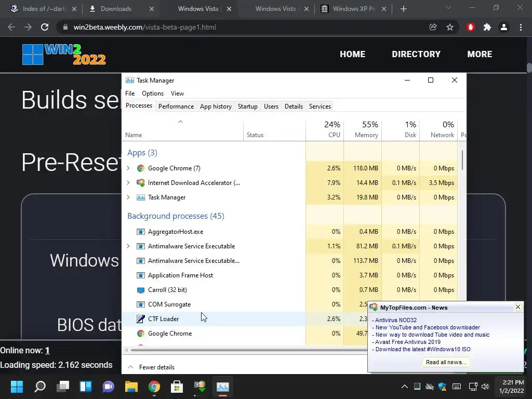This screenshot has width=532, height=399.
Task: Click the Chrome back arrow
Action: [11, 27]
